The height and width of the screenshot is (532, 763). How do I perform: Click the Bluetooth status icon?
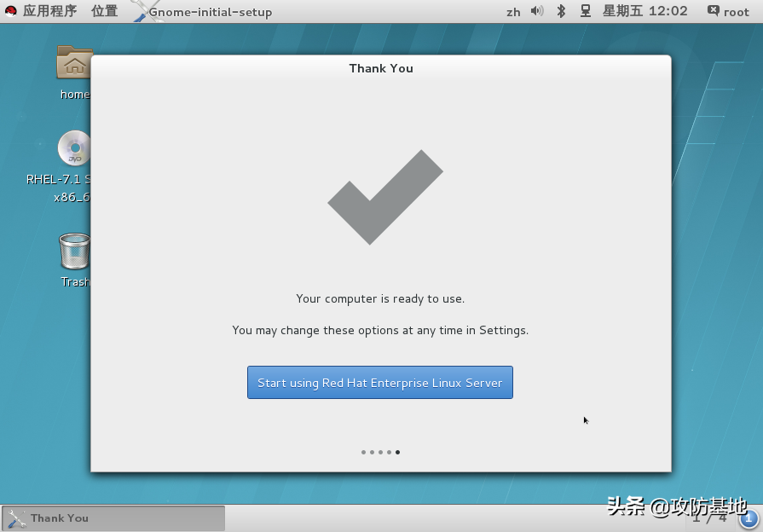coord(561,11)
